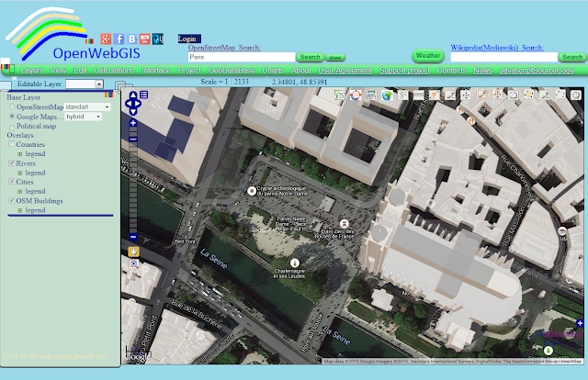Open the View menu
This screenshot has height=380, width=588.
(59, 71)
